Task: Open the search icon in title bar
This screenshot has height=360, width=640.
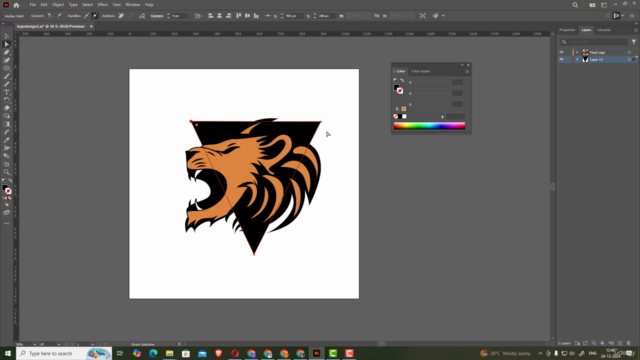Action: (575, 5)
